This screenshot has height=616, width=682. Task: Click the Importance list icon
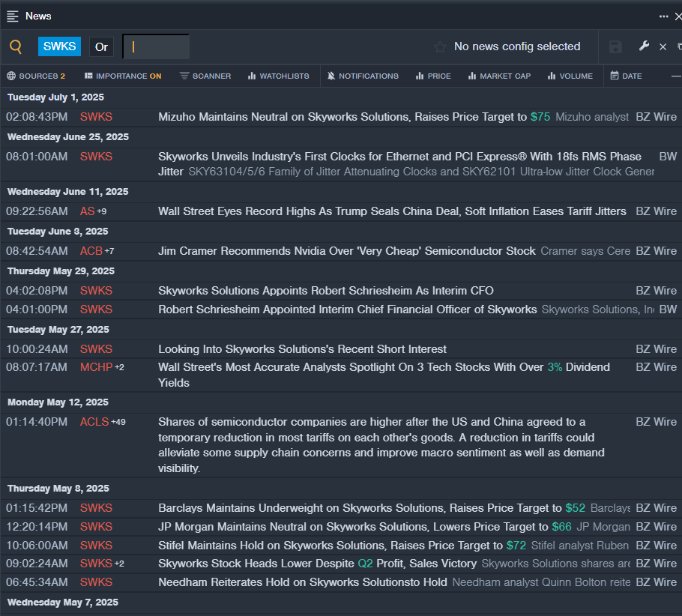pos(88,76)
